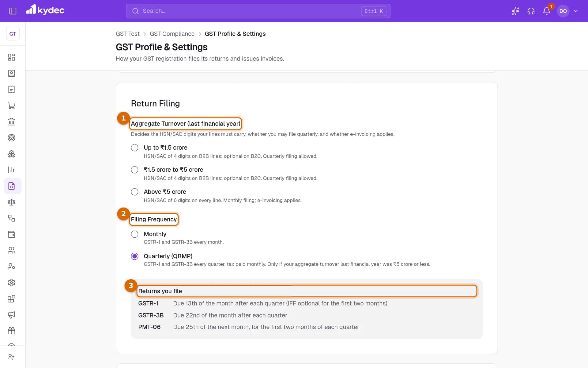Click the GSTR-3B row label

[x=151, y=316]
